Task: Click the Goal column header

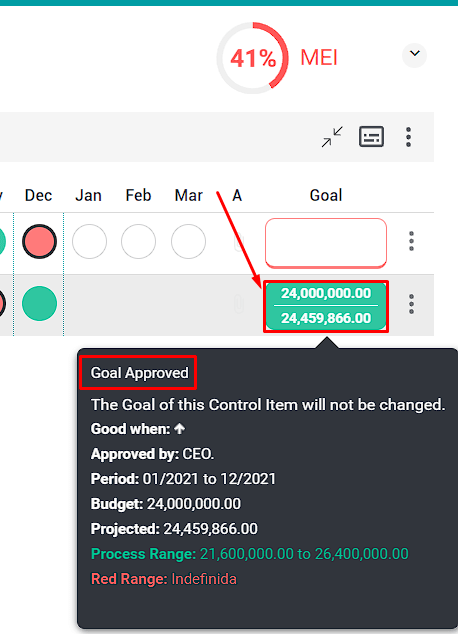Action: 326,195
